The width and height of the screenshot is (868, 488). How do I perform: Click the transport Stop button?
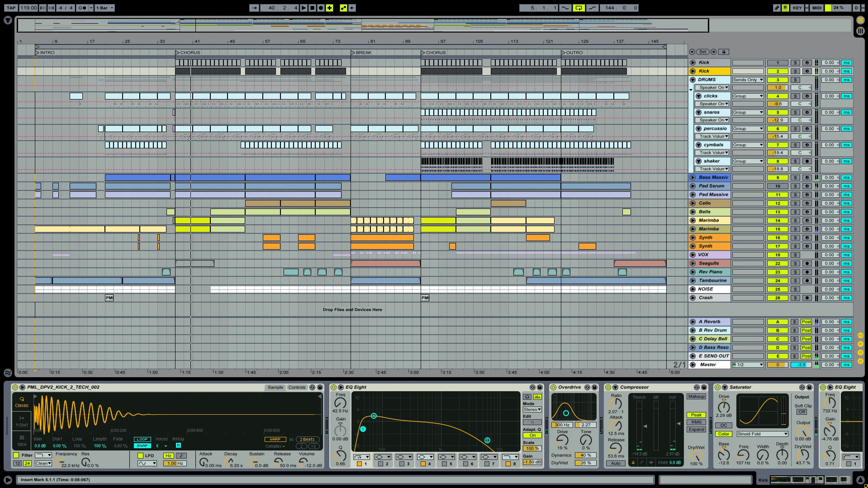point(312,8)
